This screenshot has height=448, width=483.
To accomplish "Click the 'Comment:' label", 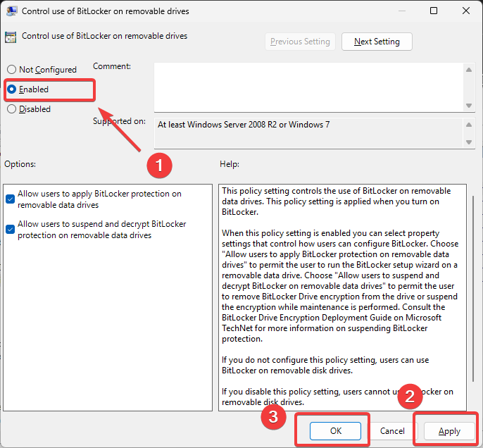I will [x=112, y=66].
